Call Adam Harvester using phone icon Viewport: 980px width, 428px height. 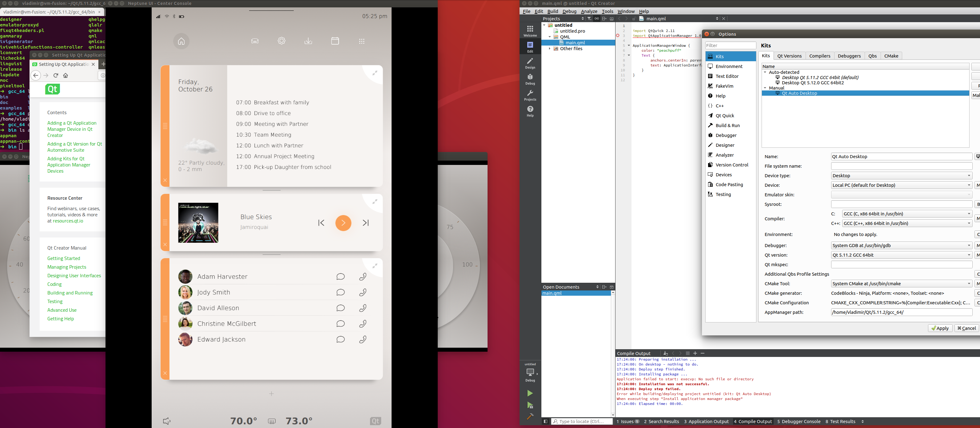[363, 277]
